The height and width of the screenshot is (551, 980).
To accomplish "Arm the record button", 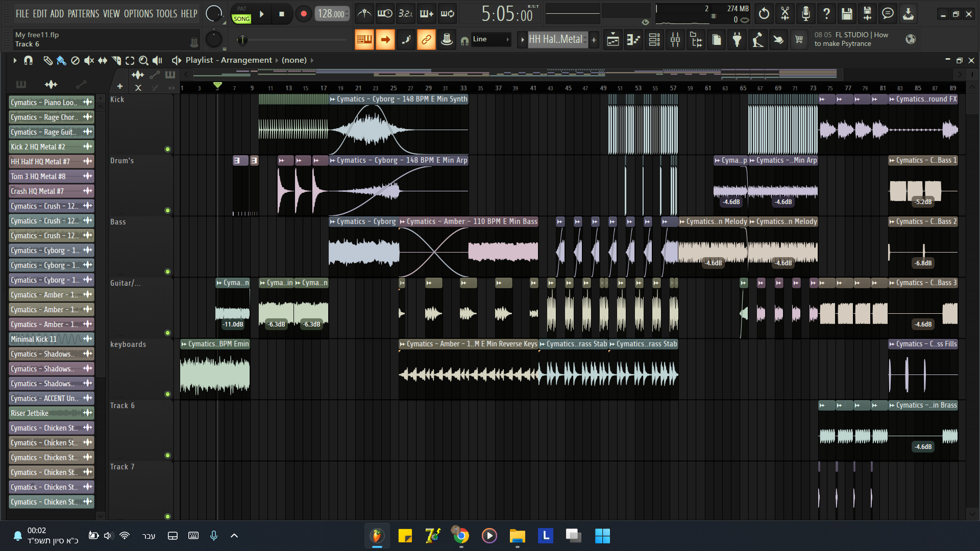I will click(304, 14).
